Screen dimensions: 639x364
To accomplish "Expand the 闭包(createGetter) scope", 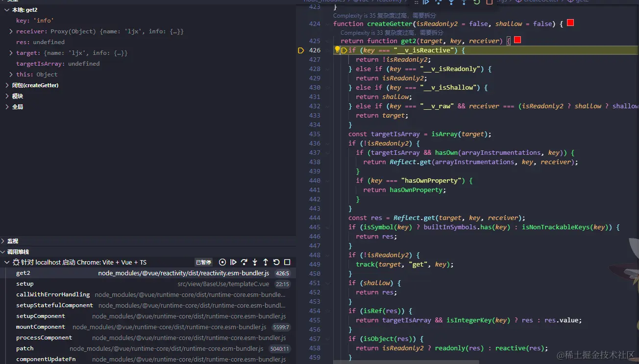I will (6, 85).
